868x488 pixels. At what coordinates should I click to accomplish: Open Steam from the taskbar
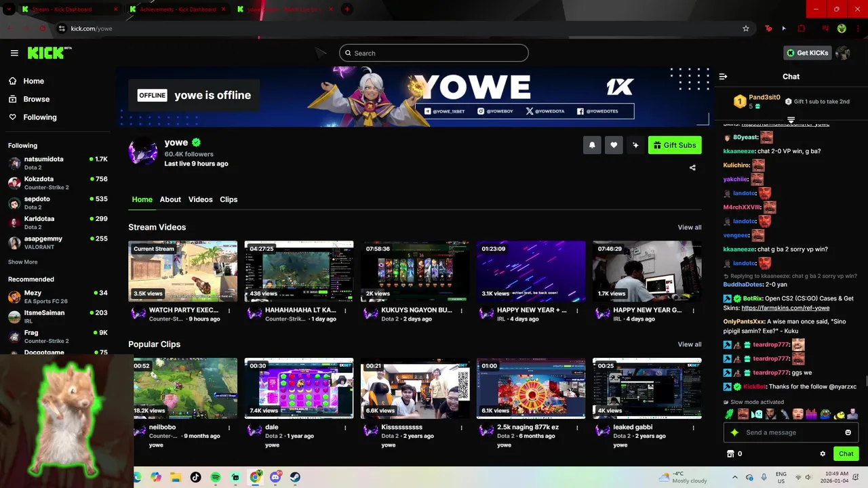[295, 477]
